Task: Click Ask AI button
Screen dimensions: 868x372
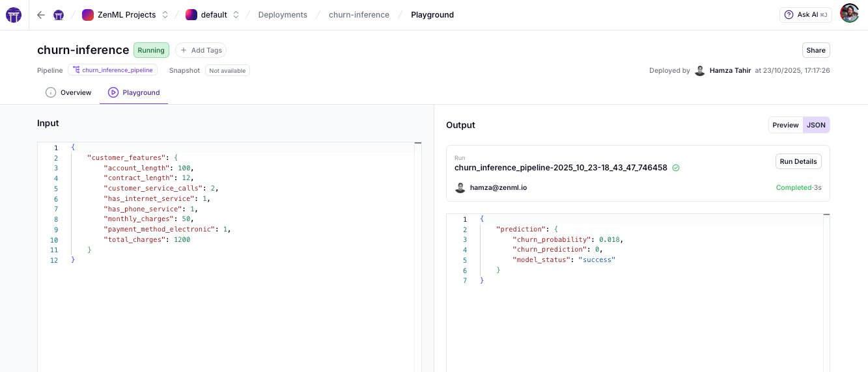Action: tap(805, 15)
